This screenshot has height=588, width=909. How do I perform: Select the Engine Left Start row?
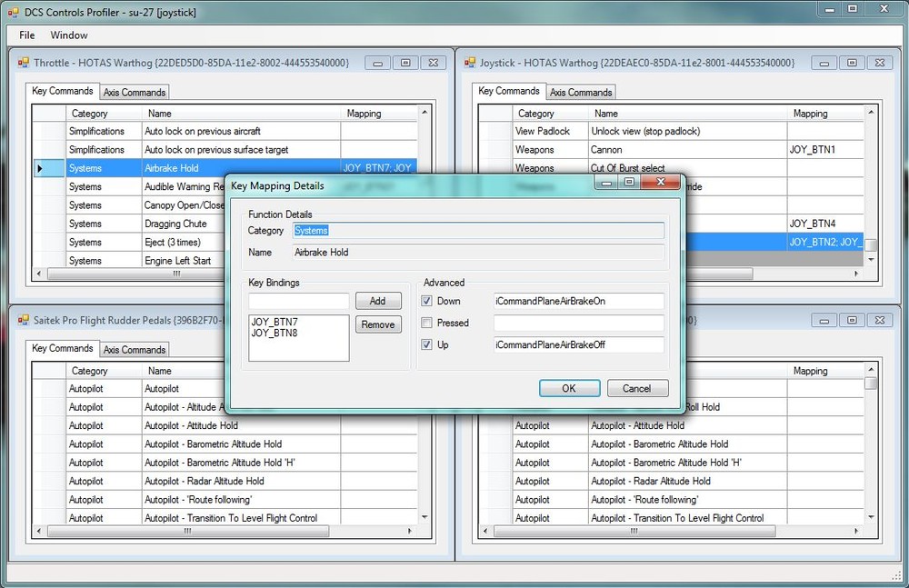[130, 260]
